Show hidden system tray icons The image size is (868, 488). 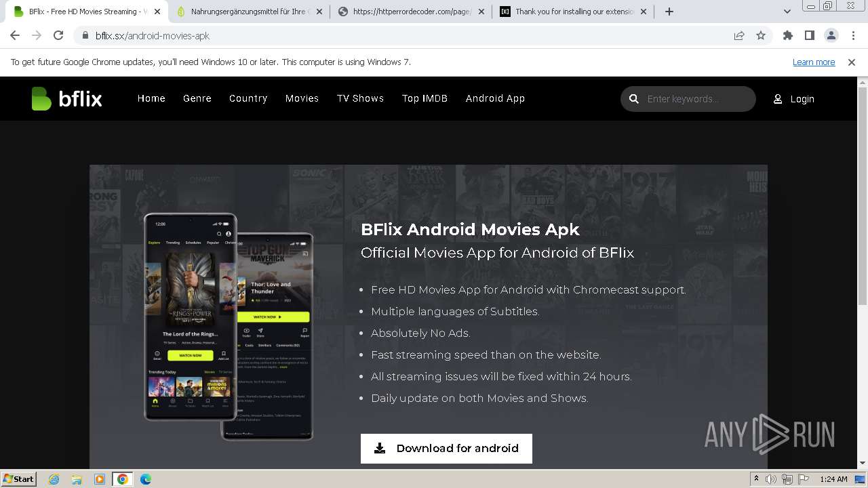click(756, 479)
